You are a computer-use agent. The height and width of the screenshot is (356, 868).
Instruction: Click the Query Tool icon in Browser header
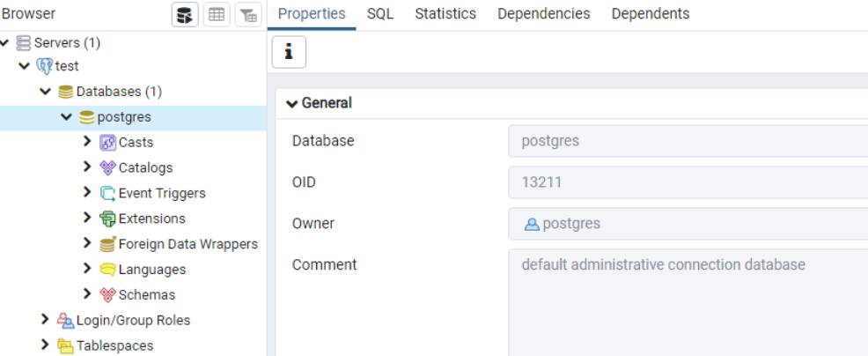pyautogui.click(x=184, y=15)
